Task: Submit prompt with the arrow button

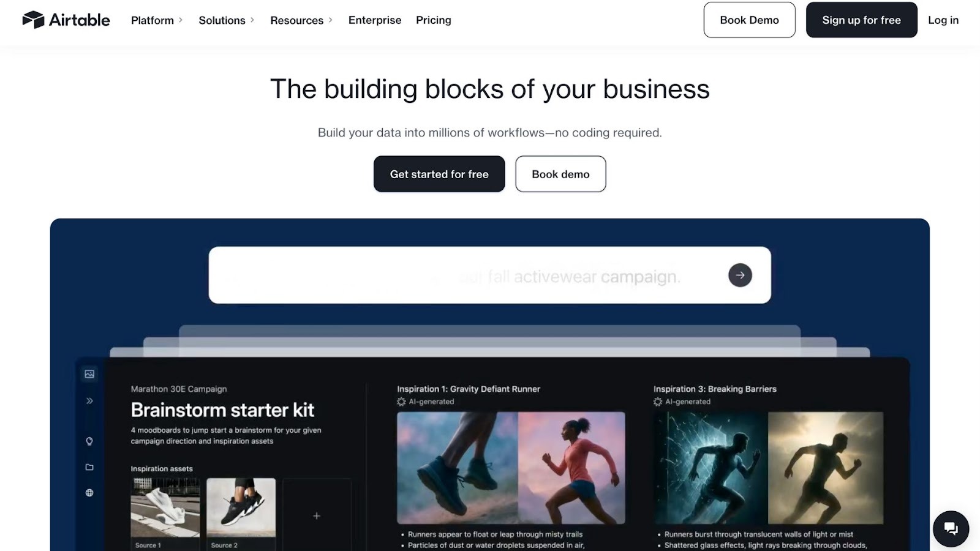Action: [x=740, y=275]
